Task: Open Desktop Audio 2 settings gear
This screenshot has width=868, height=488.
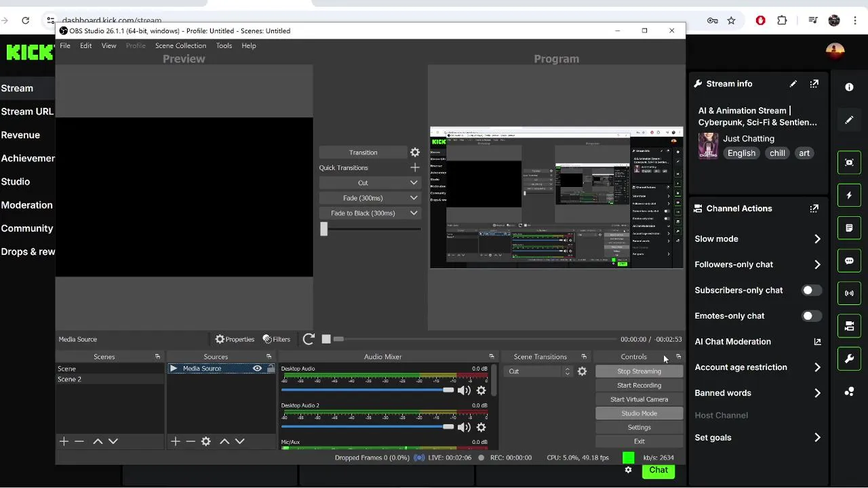Action: pos(481,427)
